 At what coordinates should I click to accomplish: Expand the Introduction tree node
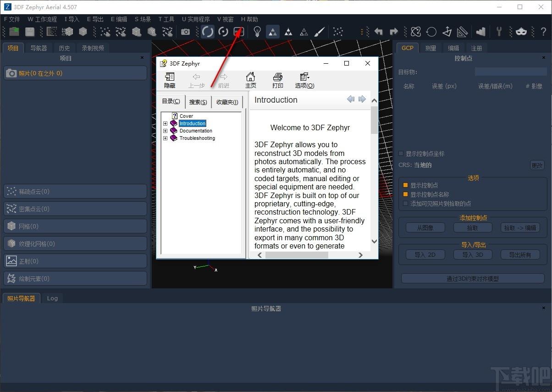(166, 123)
